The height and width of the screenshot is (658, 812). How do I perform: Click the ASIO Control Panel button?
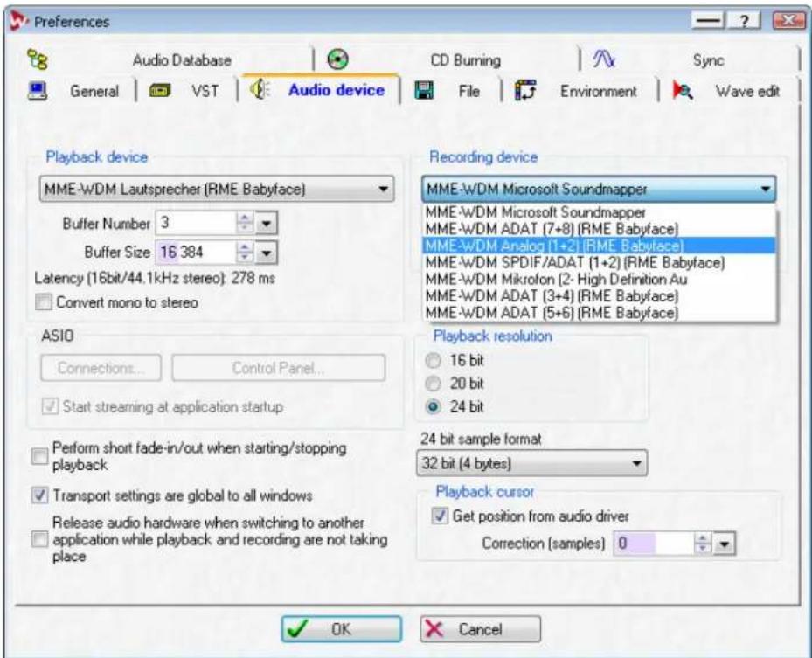click(279, 368)
